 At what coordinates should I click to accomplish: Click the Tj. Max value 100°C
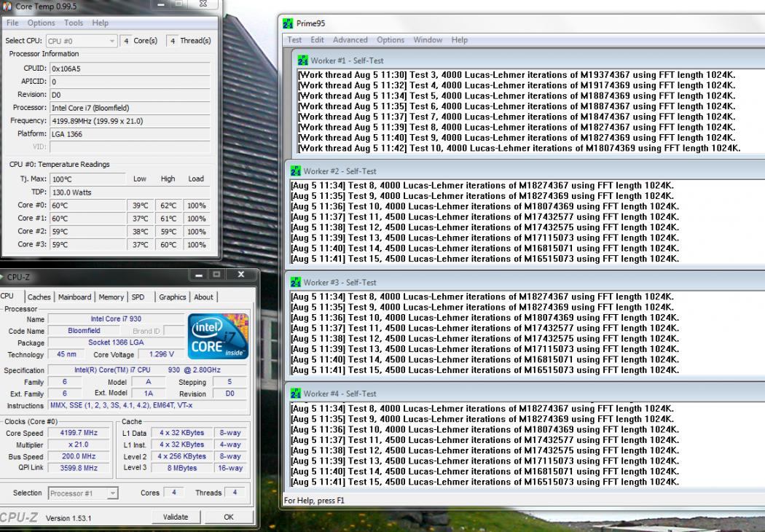pyautogui.click(x=87, y=179)
